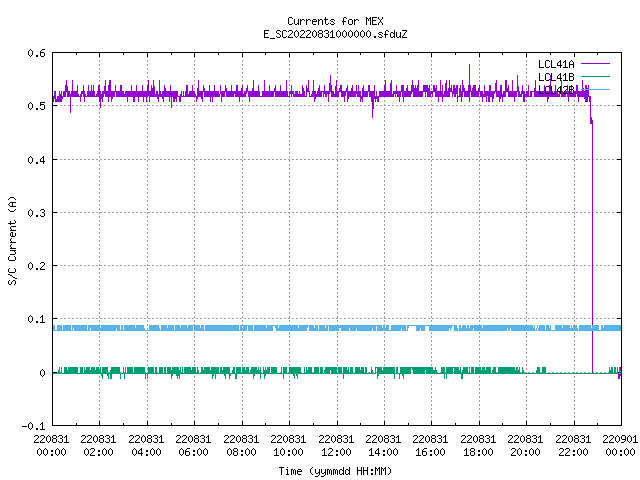Click the 220831 02:00 time tick label
Viewport: 640px width, 480px height.
(x=98, y=446)
